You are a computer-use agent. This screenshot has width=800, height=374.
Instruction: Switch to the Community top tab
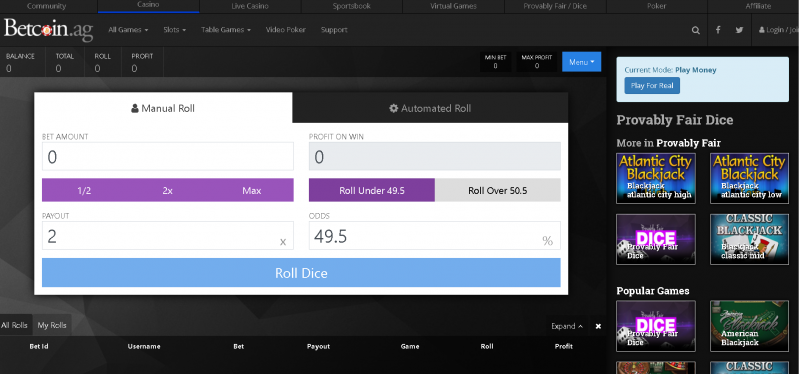click(46, 6)
